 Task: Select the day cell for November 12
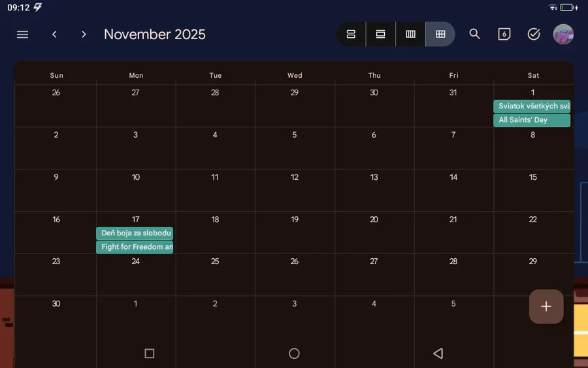tap(295, 190)
